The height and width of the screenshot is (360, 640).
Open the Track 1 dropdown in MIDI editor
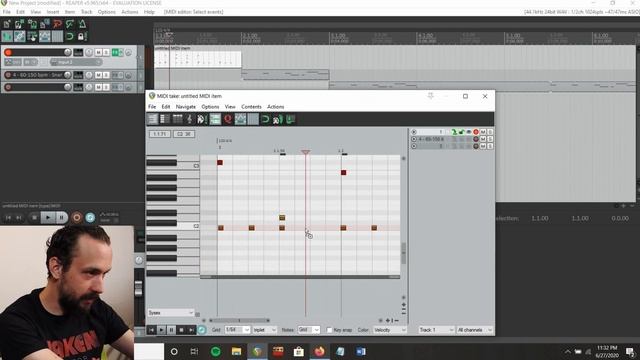[x=436, y=330]
